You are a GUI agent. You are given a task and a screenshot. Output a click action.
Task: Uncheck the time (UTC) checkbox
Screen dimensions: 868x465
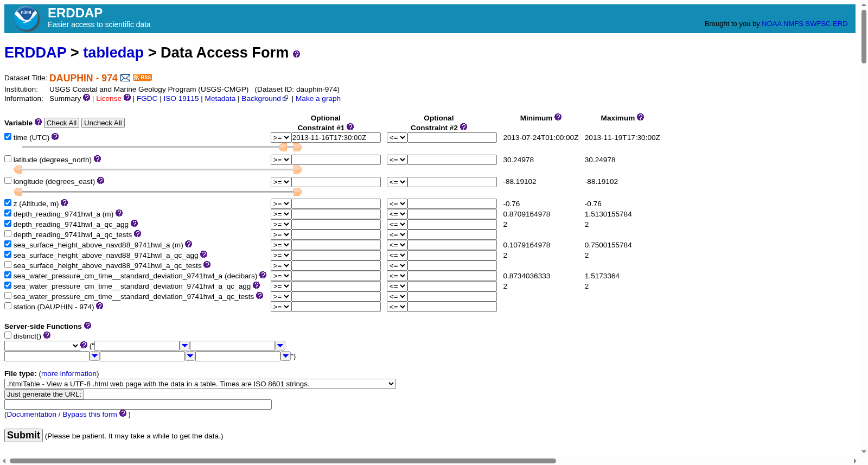point(8,137)
